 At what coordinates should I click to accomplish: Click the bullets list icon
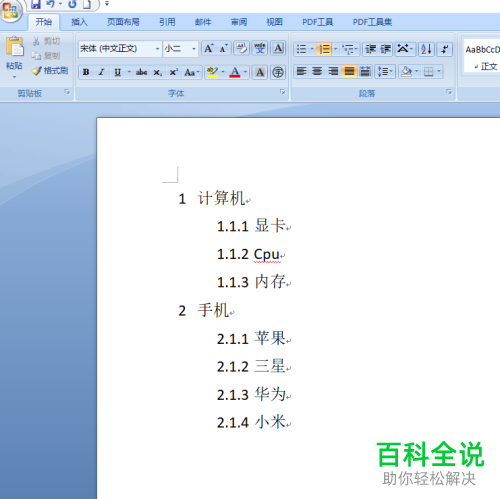coord(301,49)
